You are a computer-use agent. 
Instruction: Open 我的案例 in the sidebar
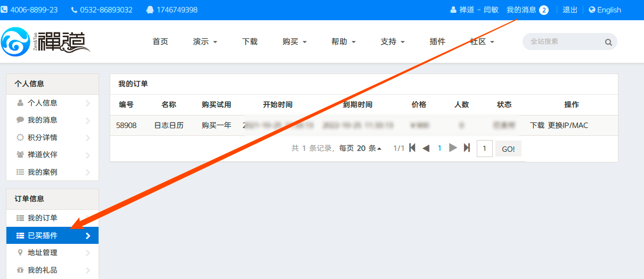click(x=52, y=172)
